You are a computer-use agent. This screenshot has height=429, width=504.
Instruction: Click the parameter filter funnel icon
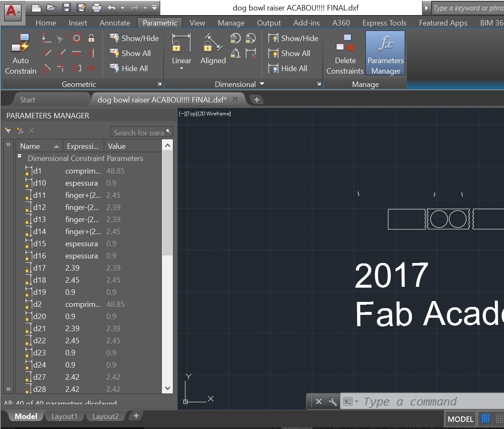click(8, 131)
